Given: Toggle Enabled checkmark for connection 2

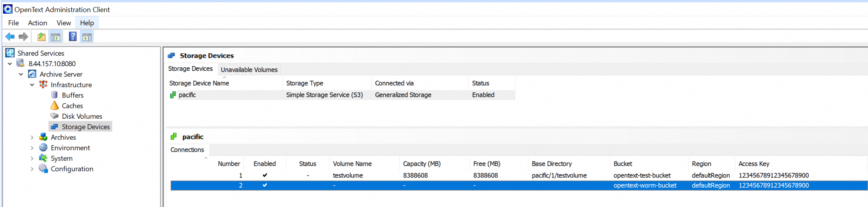Looking at the screenshot, I should pos(265,185).
